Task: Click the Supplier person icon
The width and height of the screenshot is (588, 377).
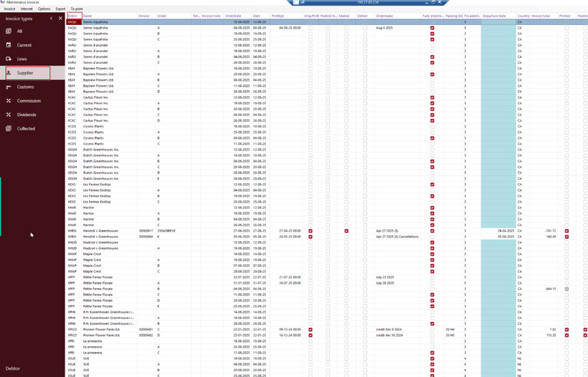Action: pos(9,73)
